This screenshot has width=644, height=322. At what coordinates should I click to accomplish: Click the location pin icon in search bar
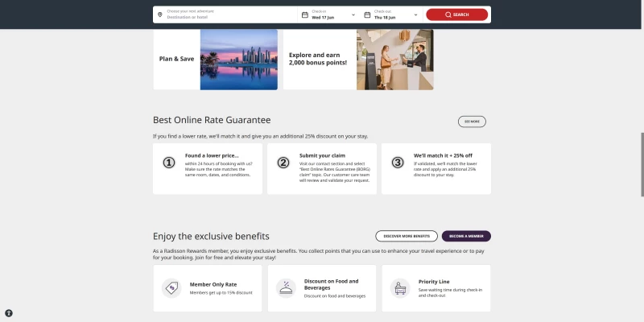(x=159, y=14)
